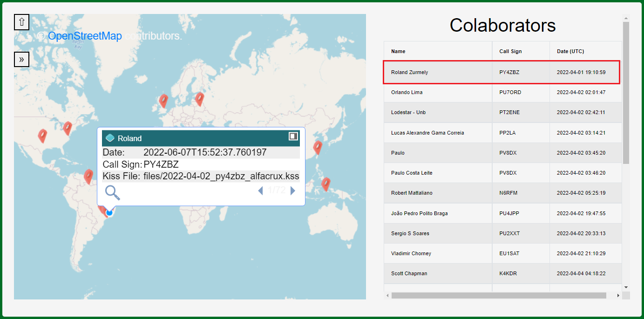Select the map marker in the western USA
The height and width of the screenshot is (319, 644).
(x=42, y=136)
